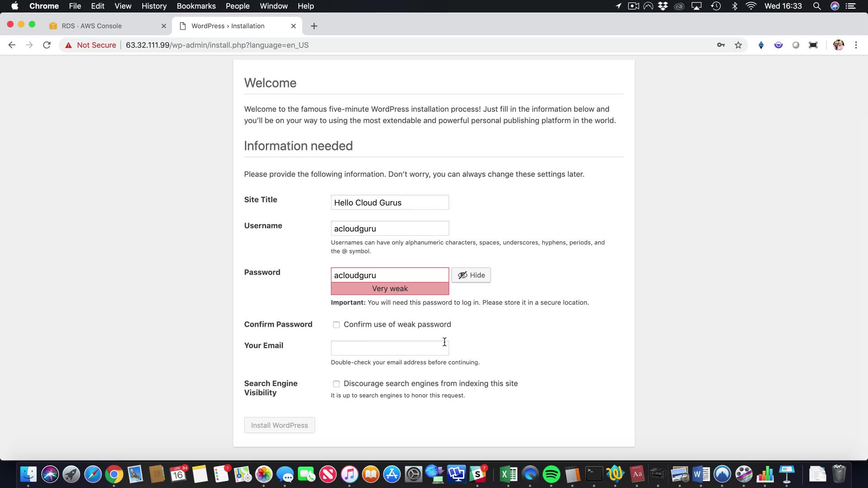Open the Chrome three-dot menu
868x488 pixels.
(856, 45)
